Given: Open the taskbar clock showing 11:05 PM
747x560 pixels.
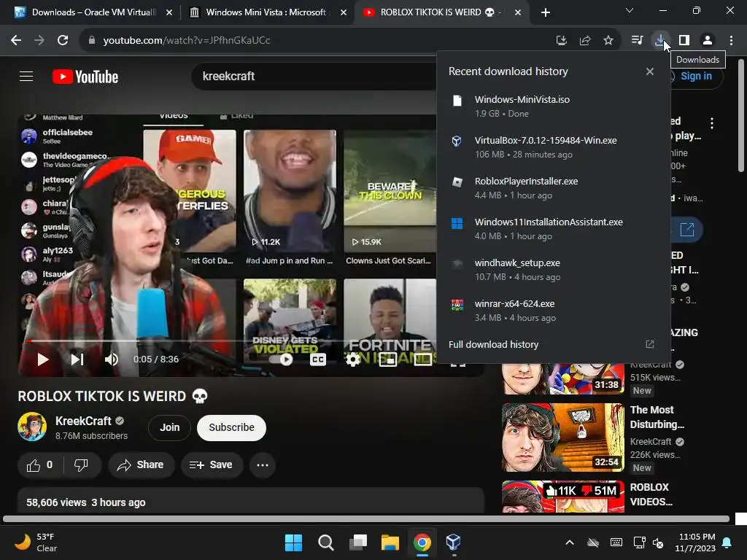Looking at the screenshot, I should point(695,542).
